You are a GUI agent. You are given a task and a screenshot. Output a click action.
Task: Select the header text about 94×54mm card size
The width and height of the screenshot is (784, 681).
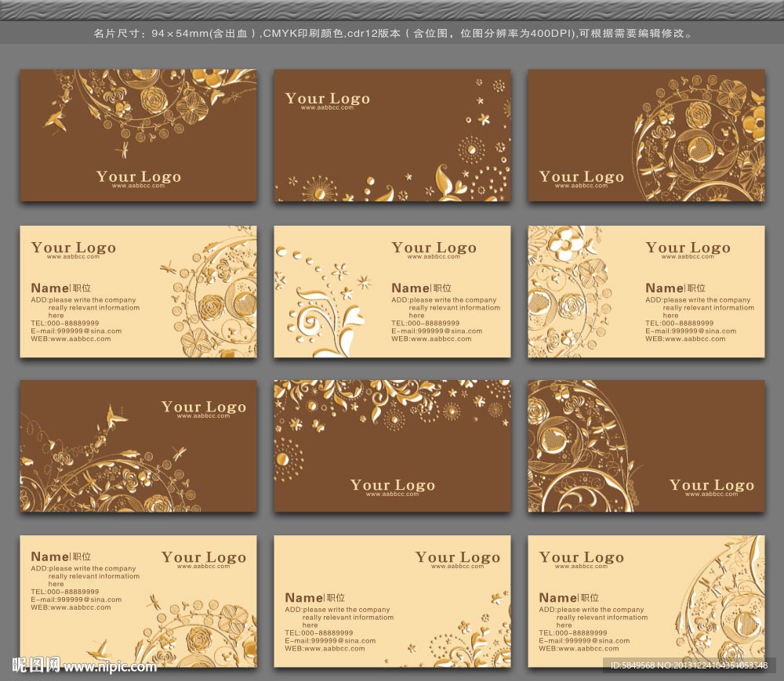393,34
